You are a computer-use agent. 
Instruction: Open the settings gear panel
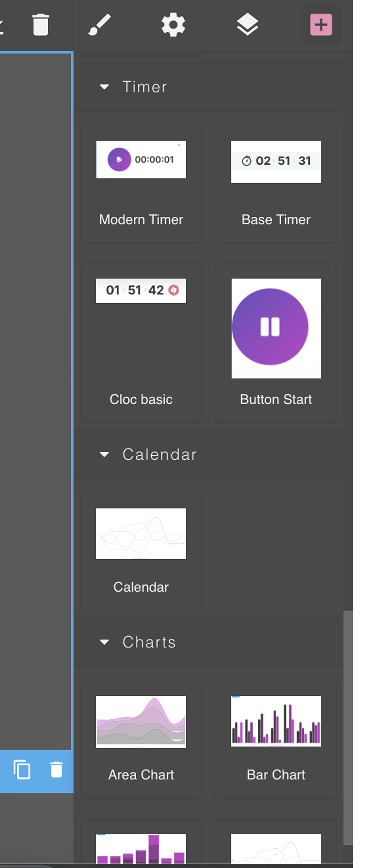pyautogui.click(x=173, y=25)
